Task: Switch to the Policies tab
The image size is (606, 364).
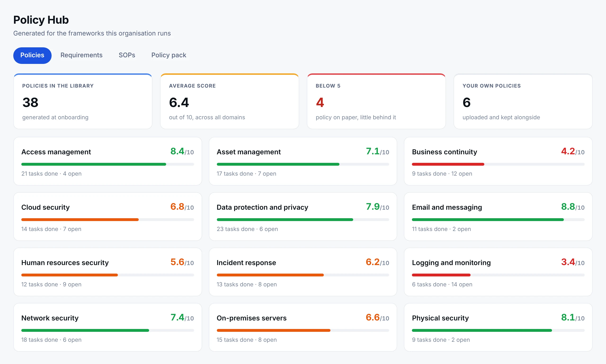Action: [x=32, y=55]
